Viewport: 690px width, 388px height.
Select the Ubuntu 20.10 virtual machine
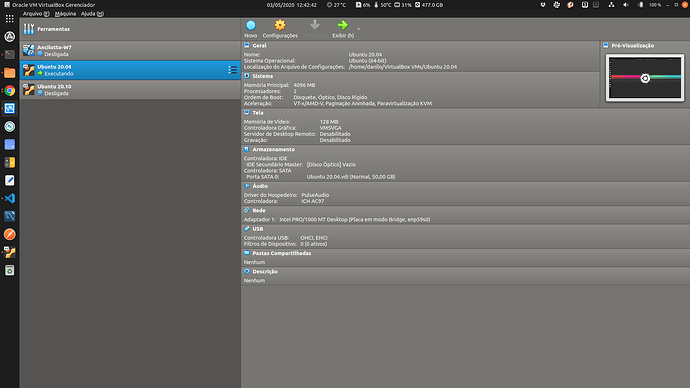pos(130,90)
